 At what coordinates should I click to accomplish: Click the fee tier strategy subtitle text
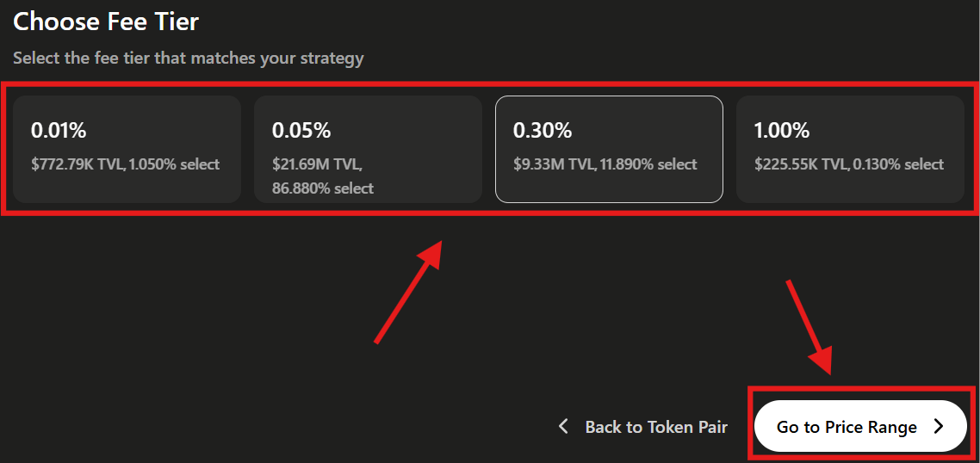[189, 59]
